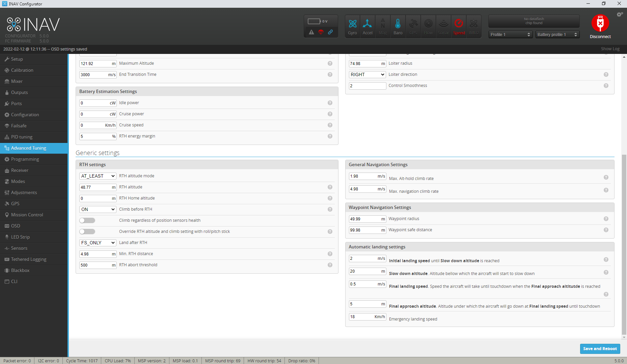Change the RTH altitude mode from AT_LEAST
The image size is (627, 364).
98,176
